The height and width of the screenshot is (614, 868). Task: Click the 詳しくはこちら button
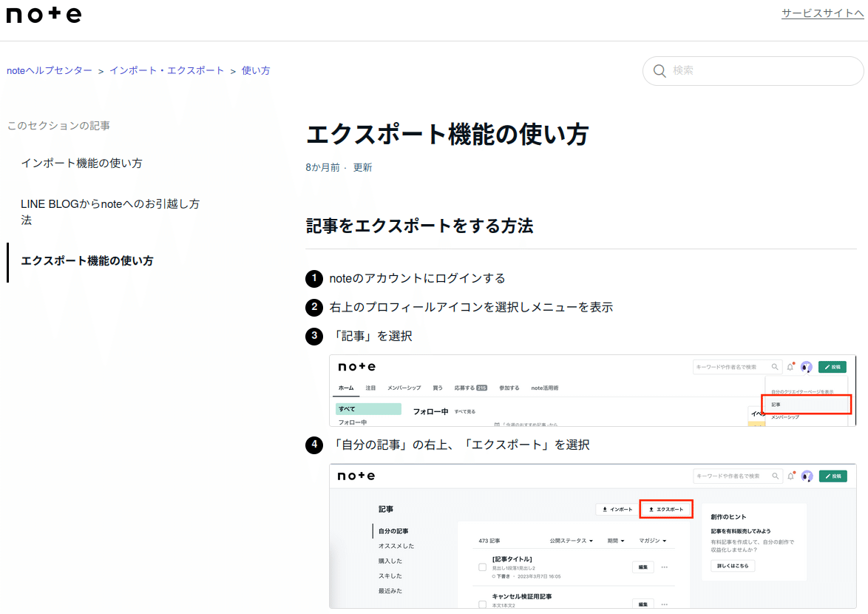click(x=731, y=564)
